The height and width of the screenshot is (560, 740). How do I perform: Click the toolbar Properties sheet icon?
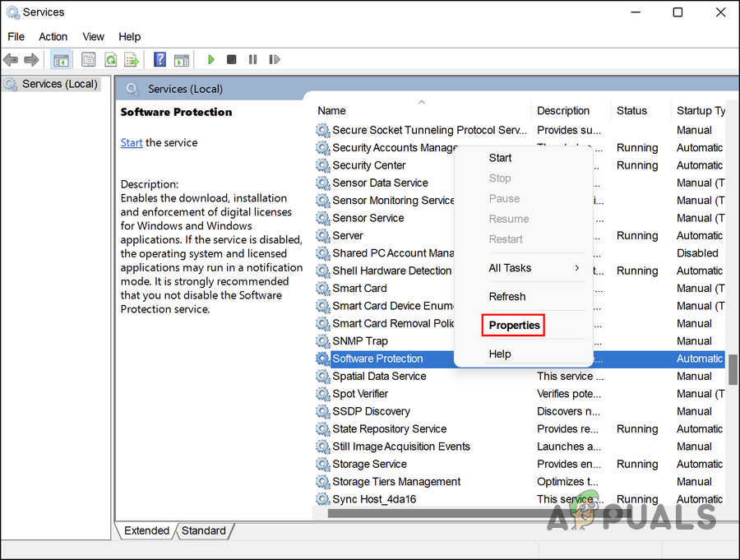pyautogui.click(x=88, y=59)
